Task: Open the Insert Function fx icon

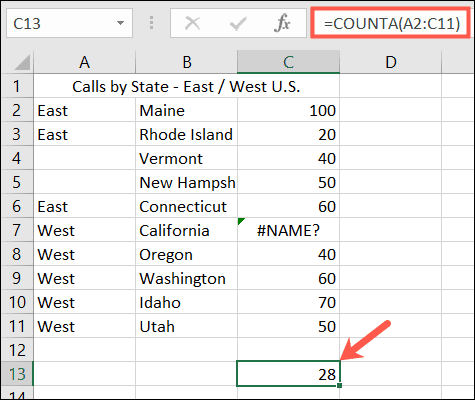Action: click(x=282, y=23)
